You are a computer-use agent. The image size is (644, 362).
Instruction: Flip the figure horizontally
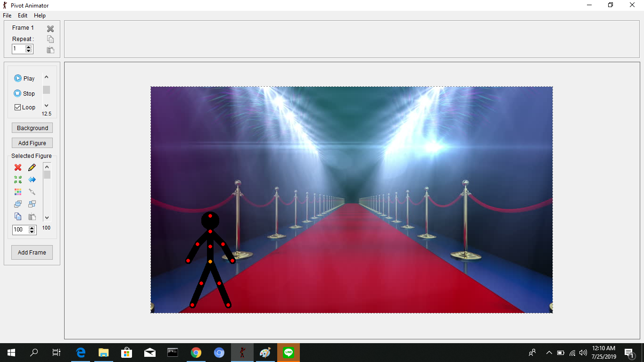[x=32, y=180]
